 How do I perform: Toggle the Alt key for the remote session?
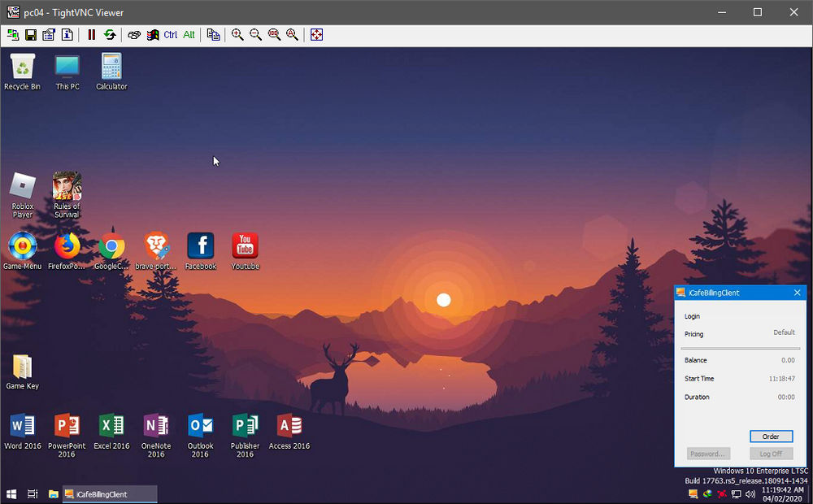(188, 34)
